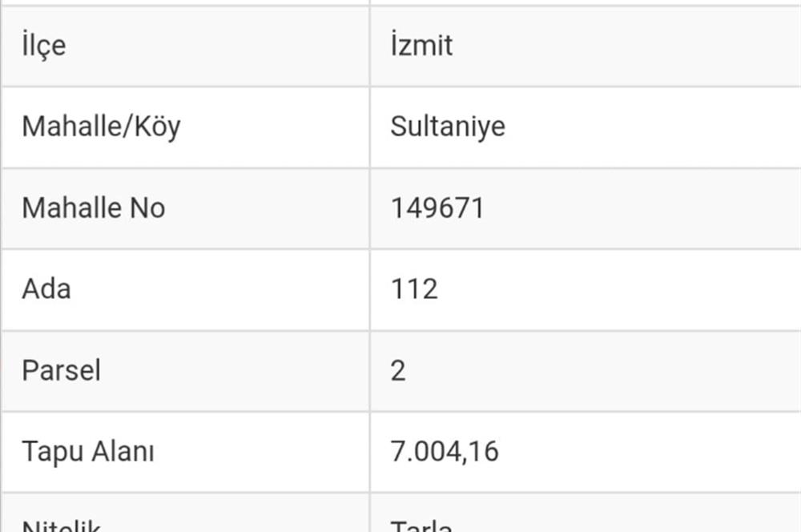Select the İzmit district value
This screenshot has width=801, height=532.
point(421,45)
